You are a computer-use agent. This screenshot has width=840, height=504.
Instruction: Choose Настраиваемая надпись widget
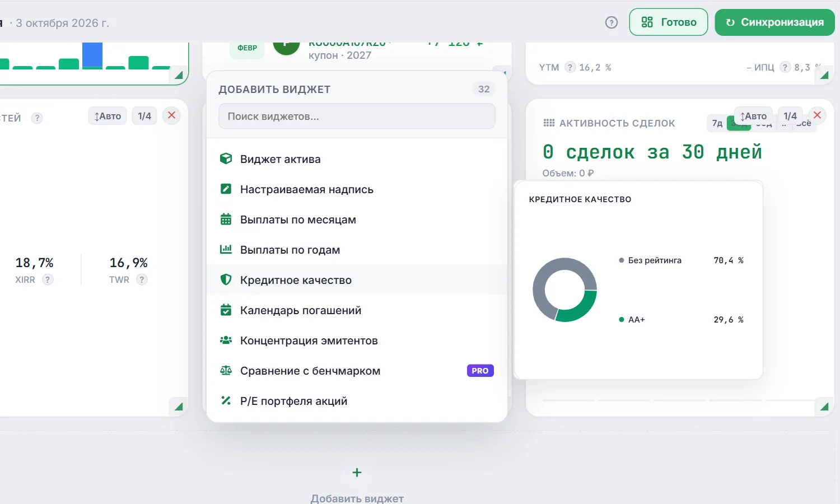tap(357, 189)
